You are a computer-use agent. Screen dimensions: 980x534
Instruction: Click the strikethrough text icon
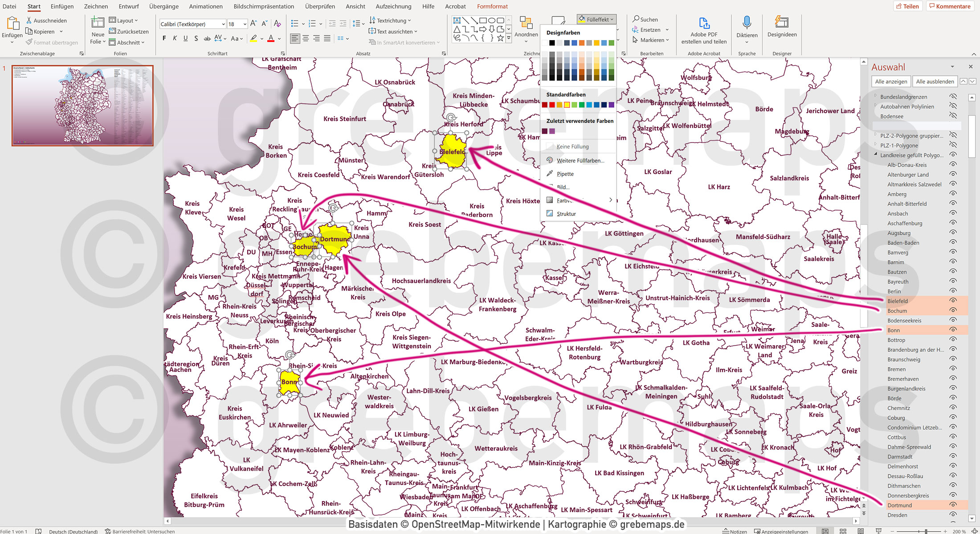pos(207,38)
